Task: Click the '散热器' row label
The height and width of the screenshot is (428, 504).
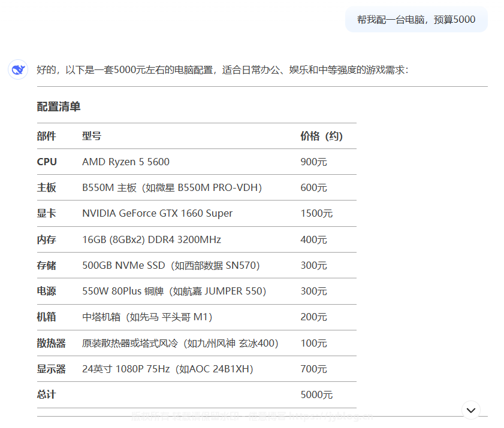Action: [52, 343]
